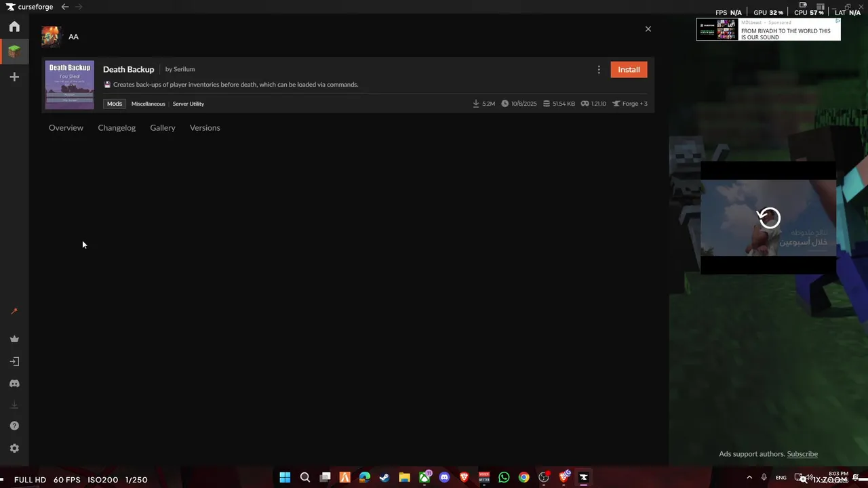Screen dimensions: 868x488
Task: Click the Death Backup mod thumbnail
Action: coord(69,85)
